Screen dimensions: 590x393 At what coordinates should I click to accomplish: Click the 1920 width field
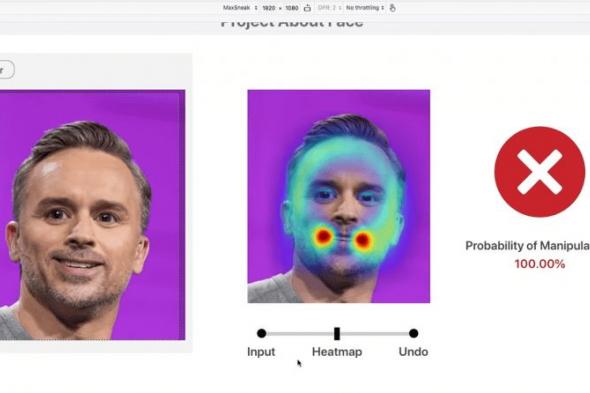pos(269,8)
